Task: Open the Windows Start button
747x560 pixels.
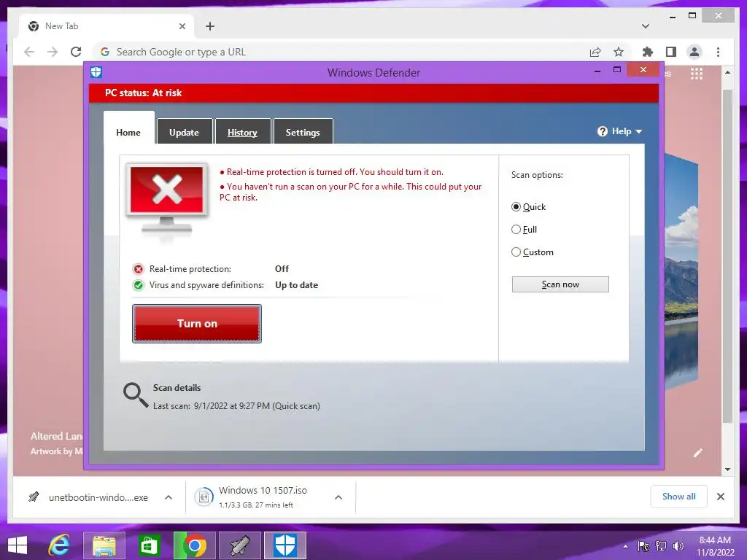Action: tap(18, 545)
